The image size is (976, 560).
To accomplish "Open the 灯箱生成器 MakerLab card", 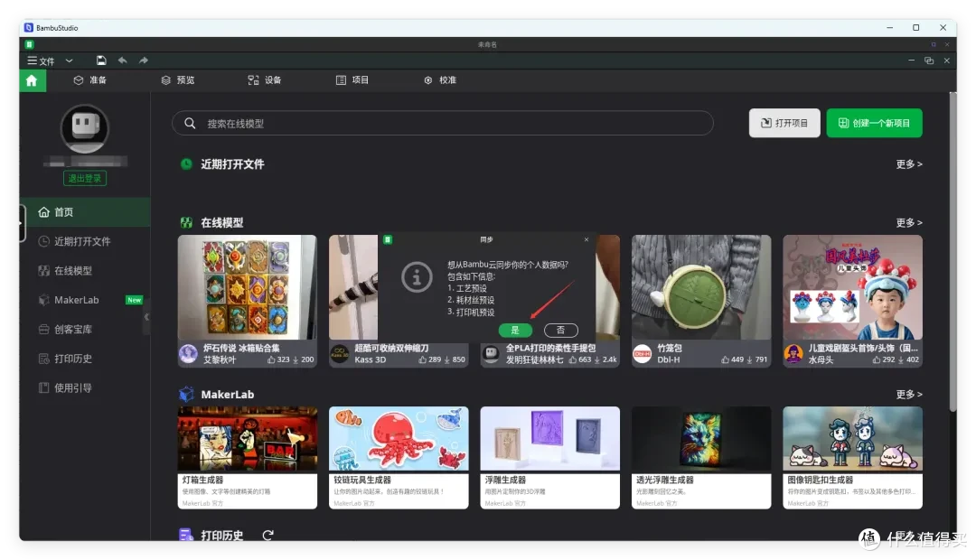I will pos(247,458).
